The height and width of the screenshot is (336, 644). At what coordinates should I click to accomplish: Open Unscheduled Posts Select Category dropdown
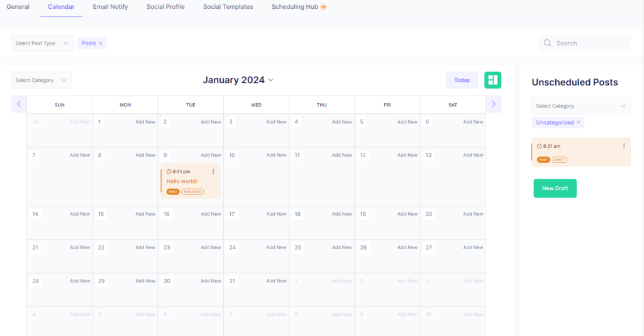(x=580, y=106)
